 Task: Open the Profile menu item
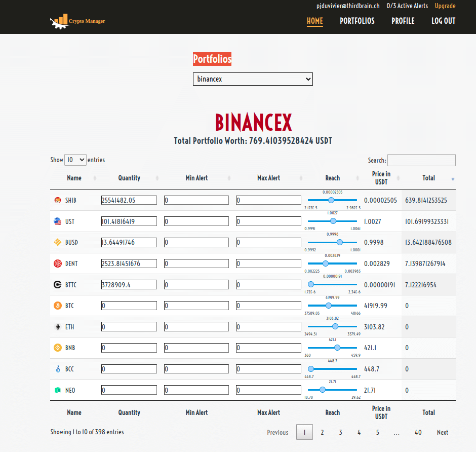pos(403,21)
